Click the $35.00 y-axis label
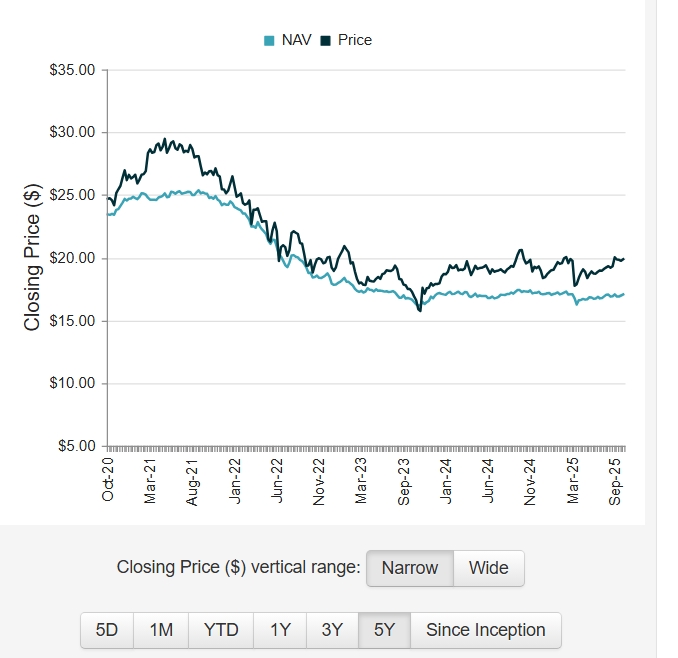This screenshot has height=658, width=678. pyautogui.click(x=73, y=70)
